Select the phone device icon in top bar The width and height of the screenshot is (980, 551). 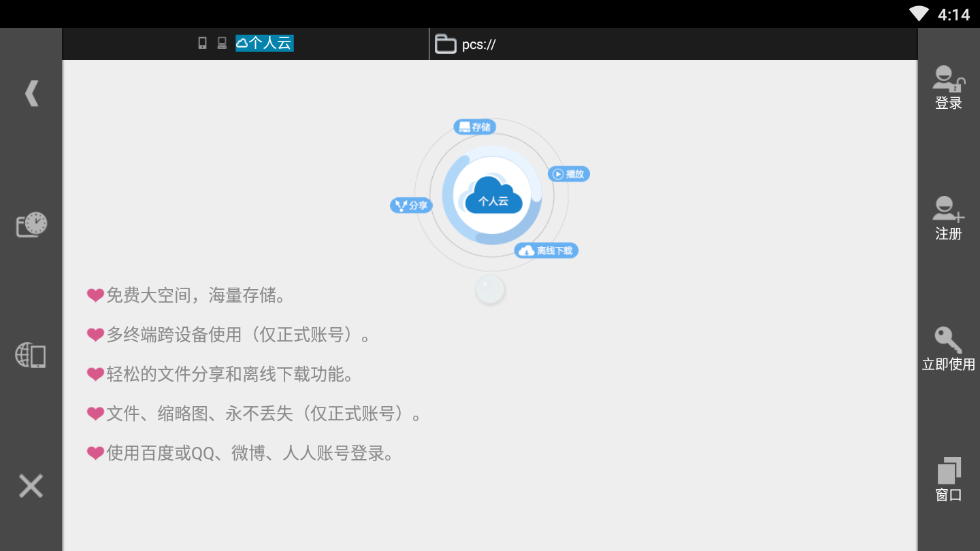[x=202, y=44]
